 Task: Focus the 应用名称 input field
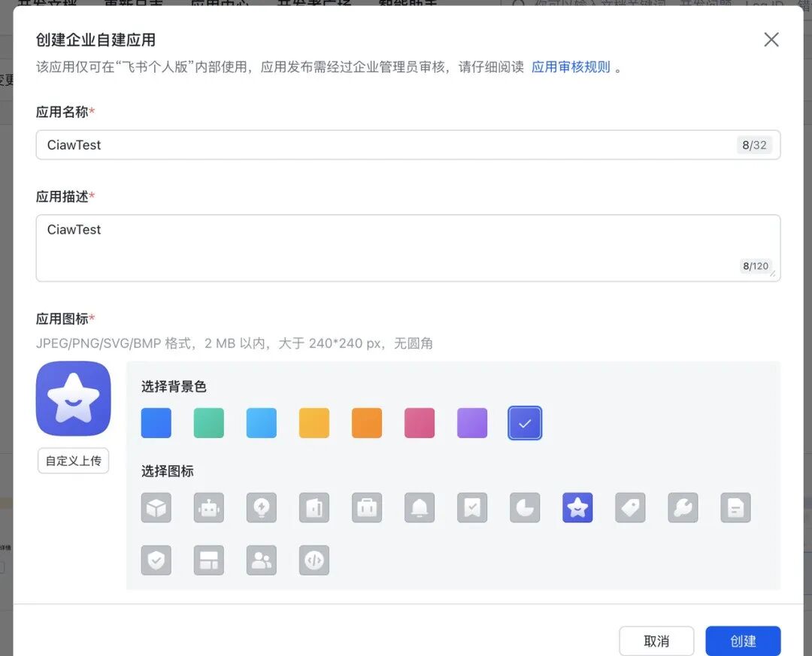(x=408, y=145)
